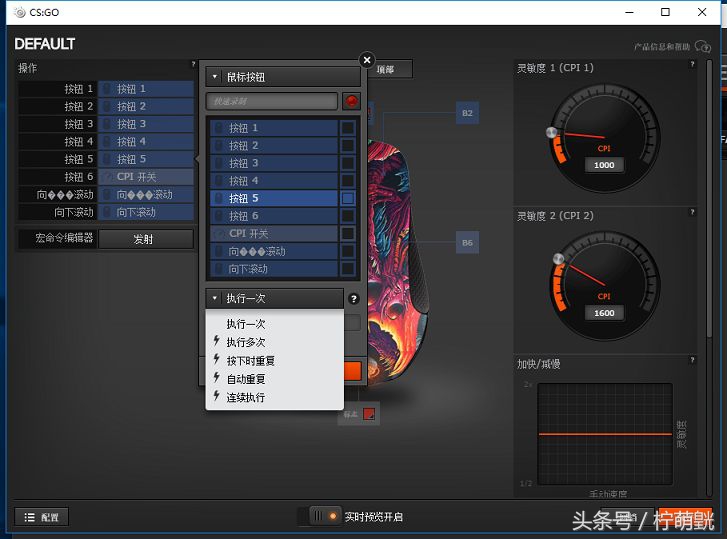Image resolution: width=727 pixels, height=539 pixels.
Task: Click the CPI 2 dial knob handle
Action: (x=559, y=258)
